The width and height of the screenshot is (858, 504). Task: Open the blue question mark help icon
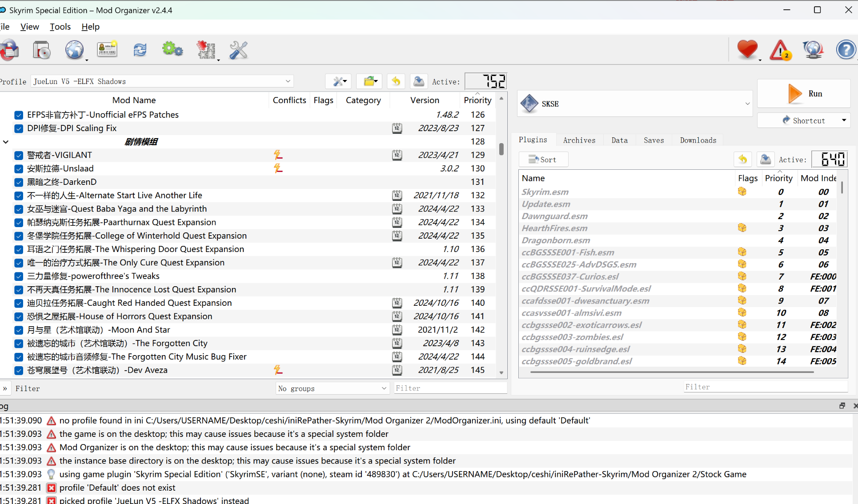pyautogui.click(x=846, y=49)
